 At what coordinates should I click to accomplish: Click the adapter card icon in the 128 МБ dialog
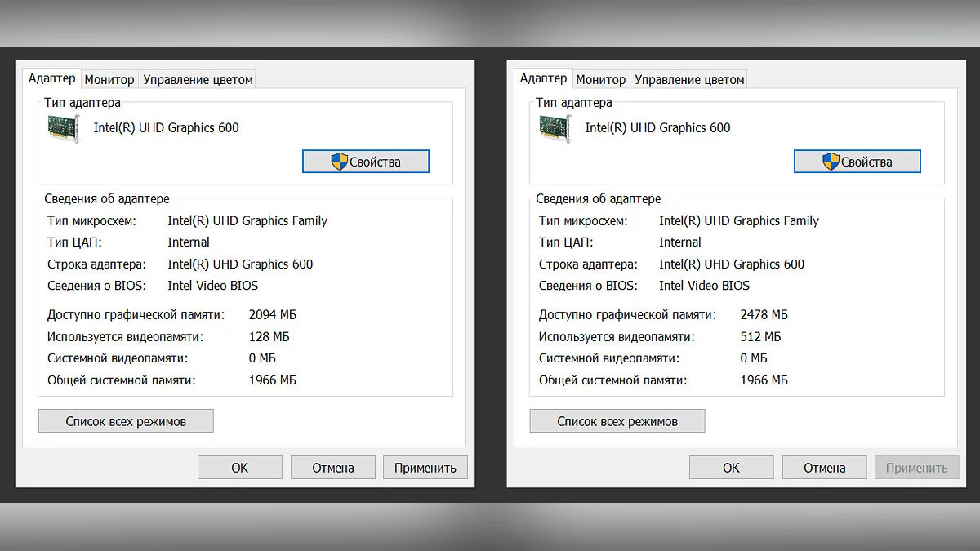coord(65,129)
